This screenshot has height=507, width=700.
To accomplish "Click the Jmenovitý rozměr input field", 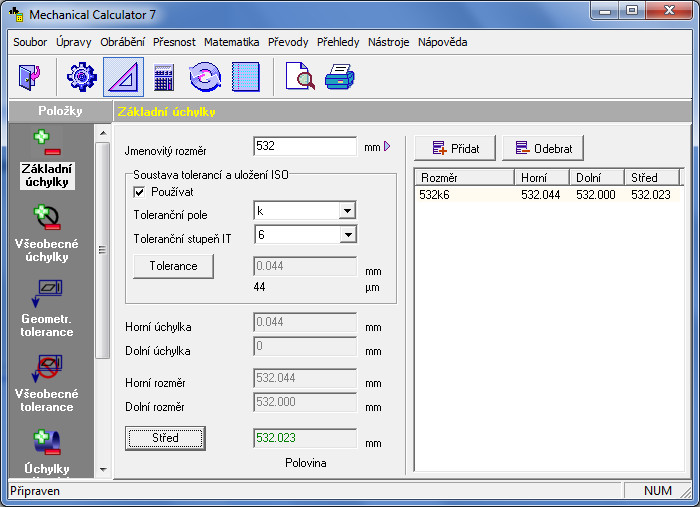I will (305, 146).
